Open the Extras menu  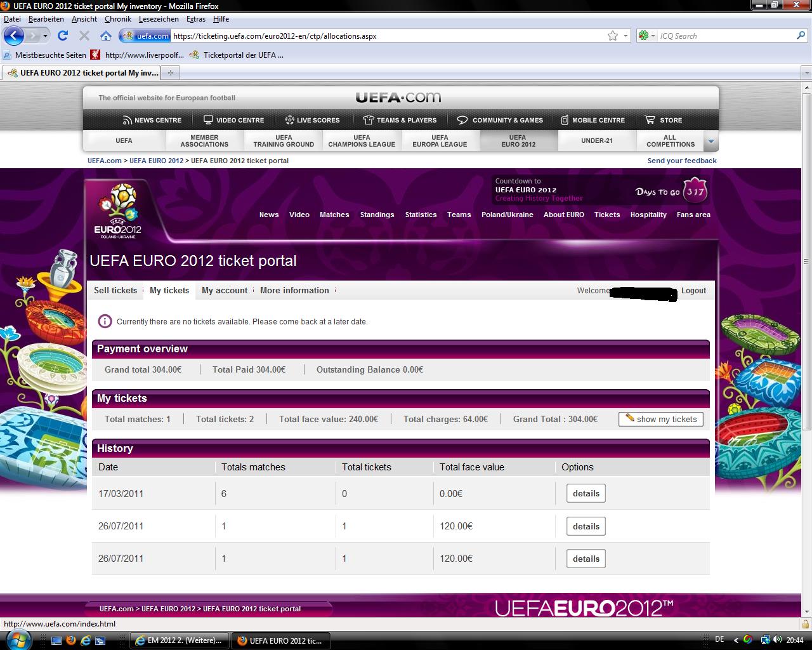tap(196, 19)
